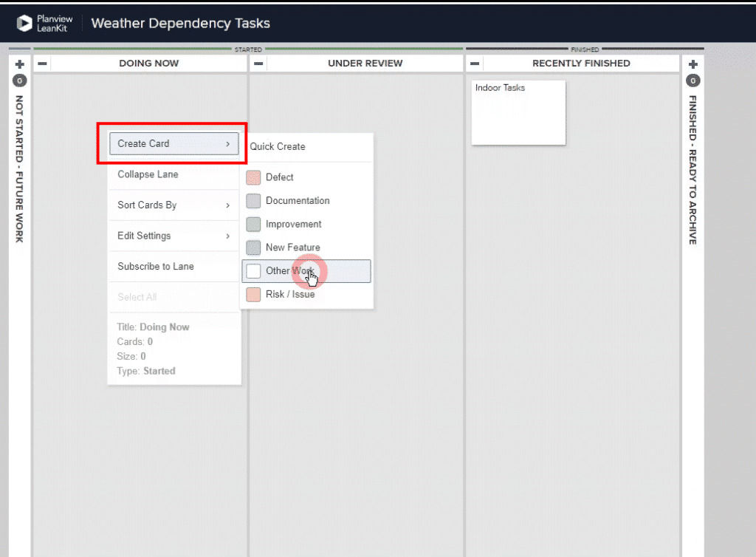Select the Documentation card type
This screenshot has width=756, height=557.
coord(298,201)
